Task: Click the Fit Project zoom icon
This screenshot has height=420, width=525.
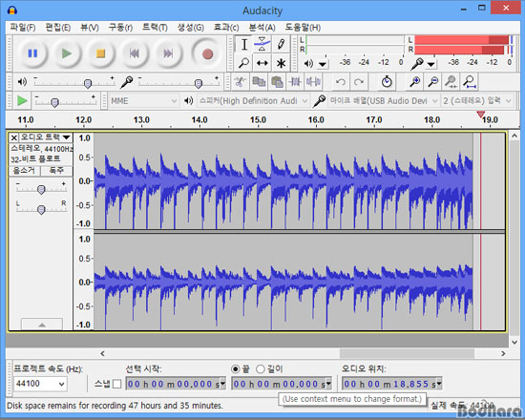Action: (470, 82)
